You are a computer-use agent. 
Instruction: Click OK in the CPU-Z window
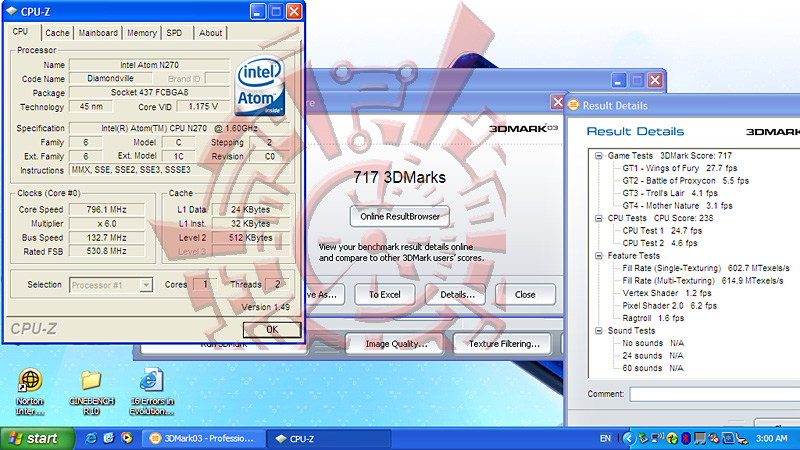click(x=272, y=330)
